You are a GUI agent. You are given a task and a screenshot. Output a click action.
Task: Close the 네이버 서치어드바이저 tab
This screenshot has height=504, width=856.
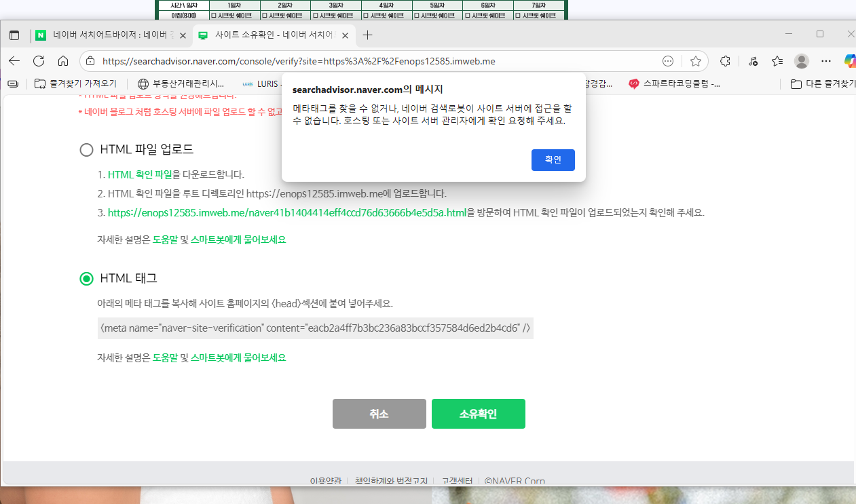click(183, 35)
